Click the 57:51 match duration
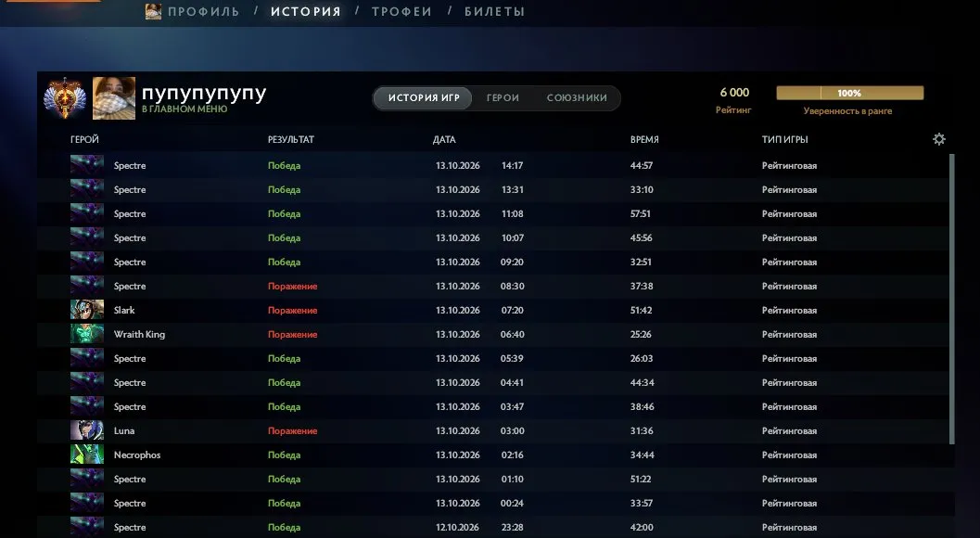The width and height of the screenshot is (980, 538). [x=640, y=213]
